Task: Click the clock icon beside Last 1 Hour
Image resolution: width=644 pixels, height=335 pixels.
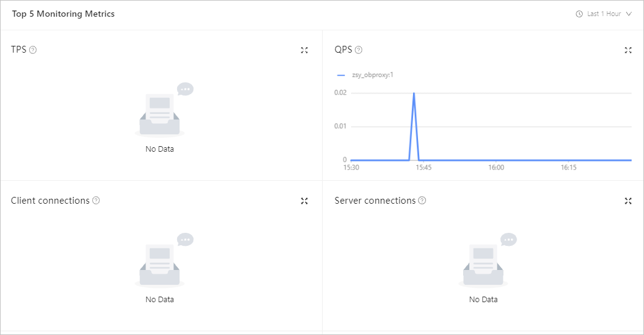Action: (579, 14)
